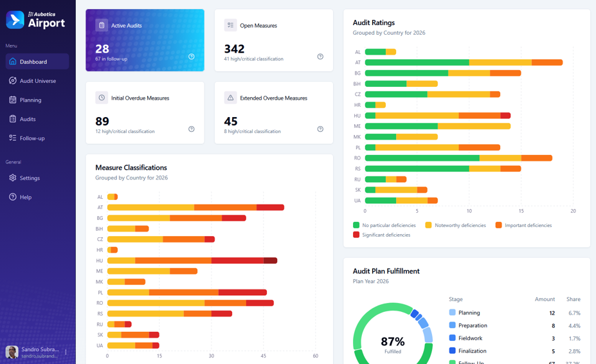Open info tooltip on Extended Overdue Measures card
Screen dimensions: 596x364
[320, 129]
